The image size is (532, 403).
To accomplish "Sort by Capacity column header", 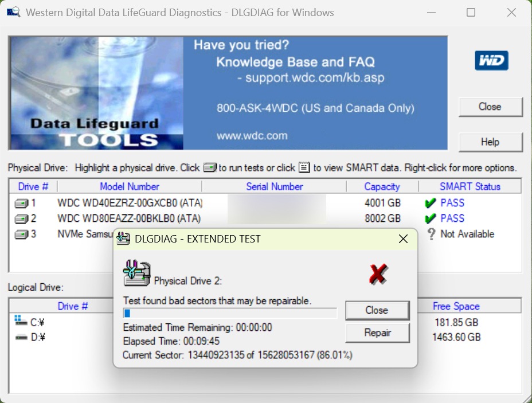I will [x=382, y=186].
